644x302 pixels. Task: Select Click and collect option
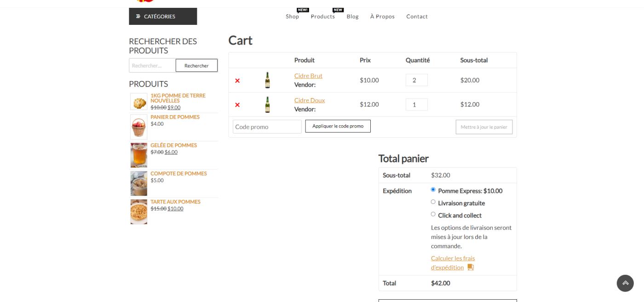(433, 214)
